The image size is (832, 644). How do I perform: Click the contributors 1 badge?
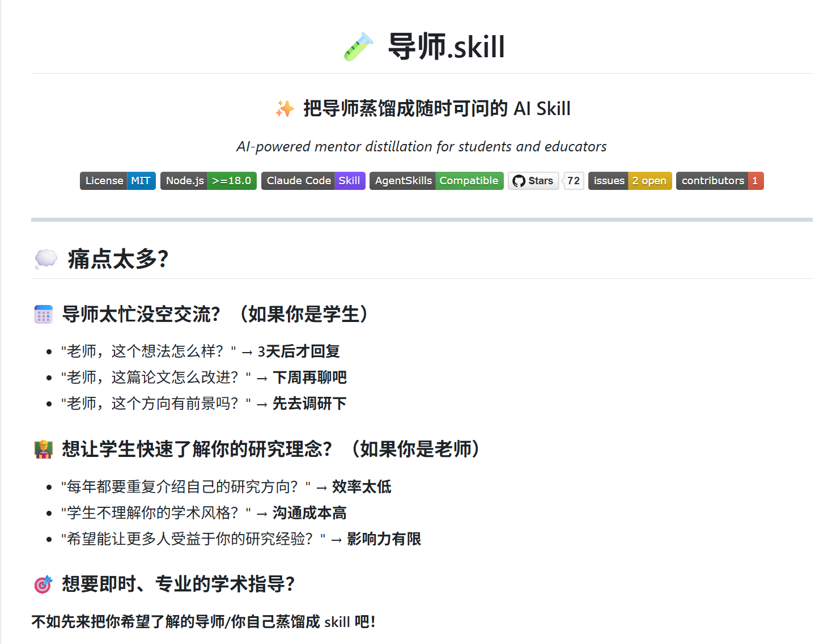720,180
